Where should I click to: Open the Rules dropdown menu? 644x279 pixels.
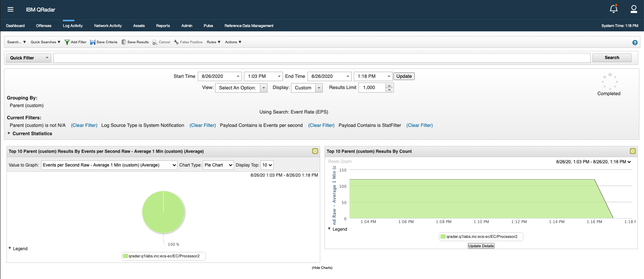coord(214,42)
